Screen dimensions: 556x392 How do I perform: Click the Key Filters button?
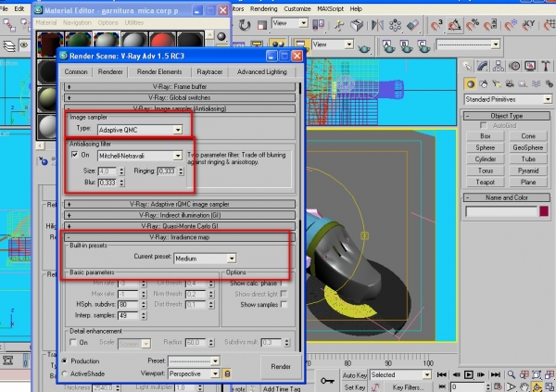point(408,387)
